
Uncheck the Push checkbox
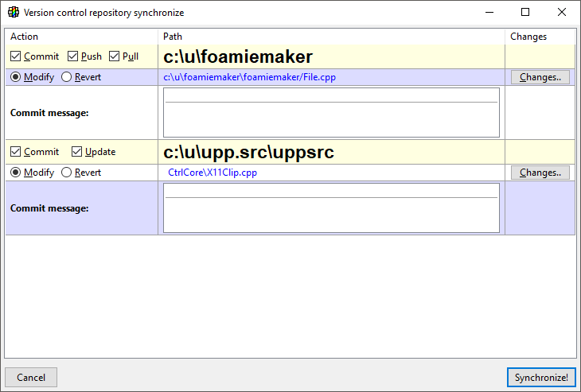pyautogui.click(x=73, y=56)
